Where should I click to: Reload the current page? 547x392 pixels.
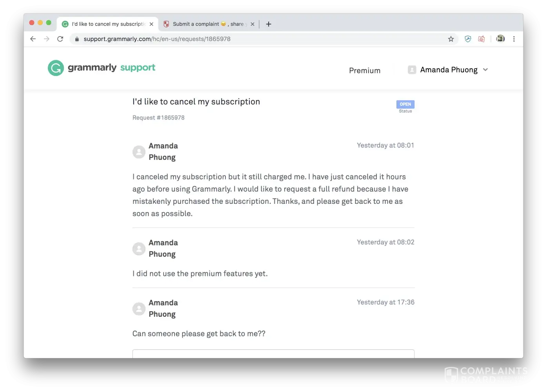point(60,39)
